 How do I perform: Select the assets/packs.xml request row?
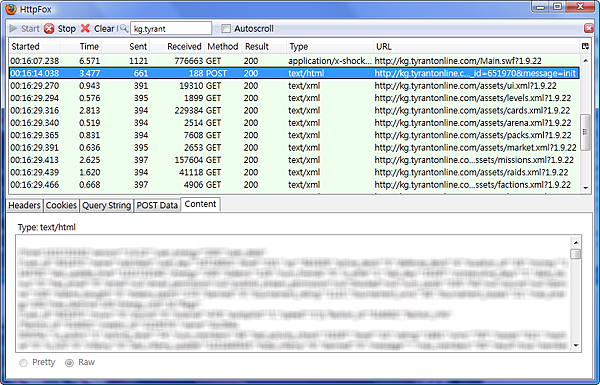coord(294,135)
